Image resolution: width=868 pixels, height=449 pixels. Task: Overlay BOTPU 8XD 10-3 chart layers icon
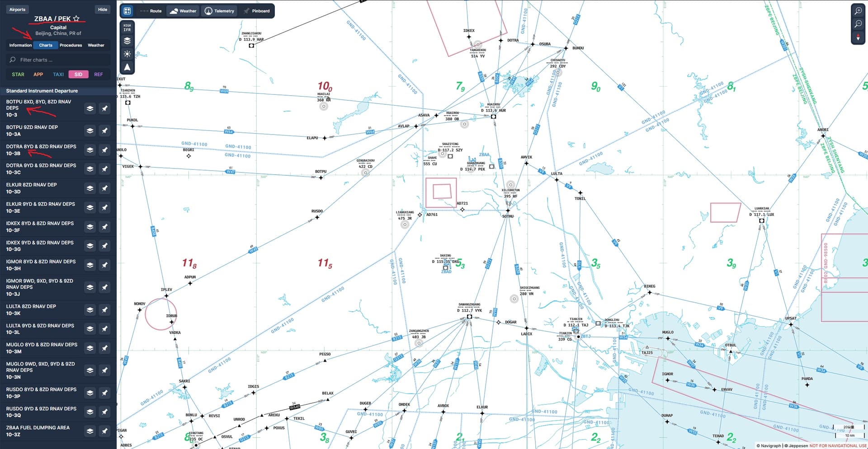[x=90, y=108]
